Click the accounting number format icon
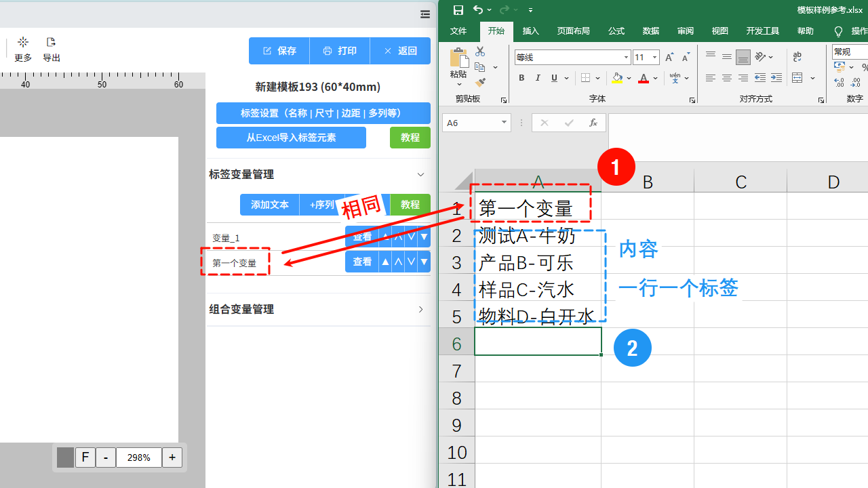The image size is (868, 488). 840,67
